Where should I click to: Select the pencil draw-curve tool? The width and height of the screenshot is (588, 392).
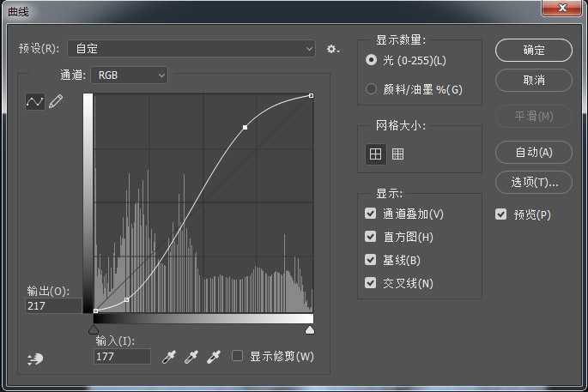[56, 101]
